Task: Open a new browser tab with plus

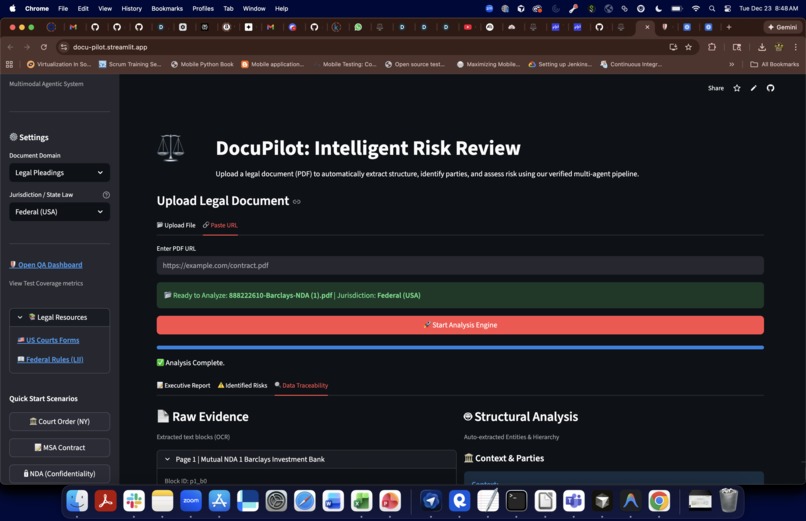Action: 728,27
